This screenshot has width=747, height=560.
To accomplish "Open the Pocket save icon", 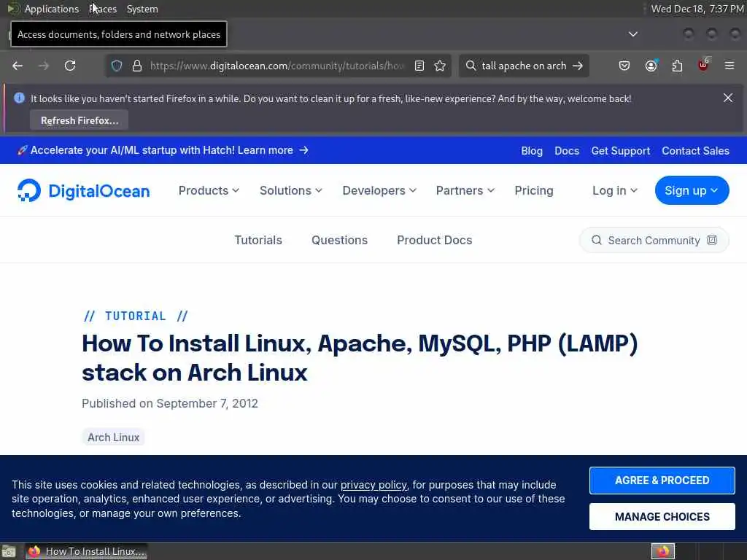I will (624, 66).
